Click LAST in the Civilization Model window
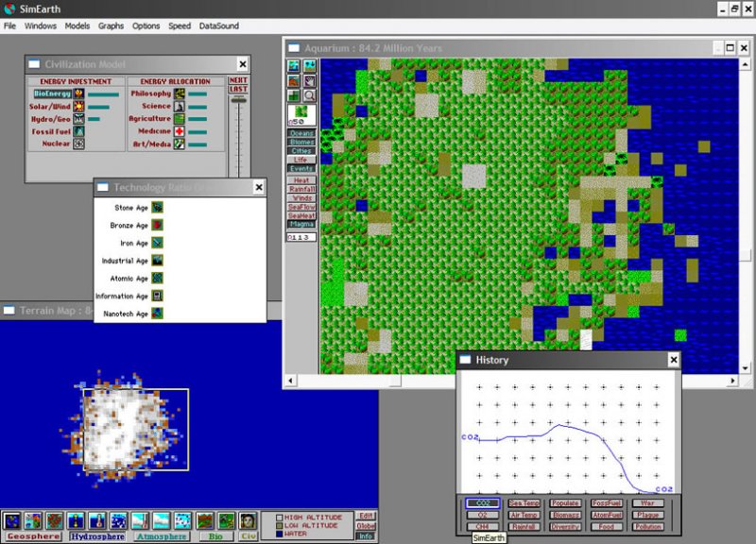The width and height of the screenshot is (756, 544). coord(238,89)
